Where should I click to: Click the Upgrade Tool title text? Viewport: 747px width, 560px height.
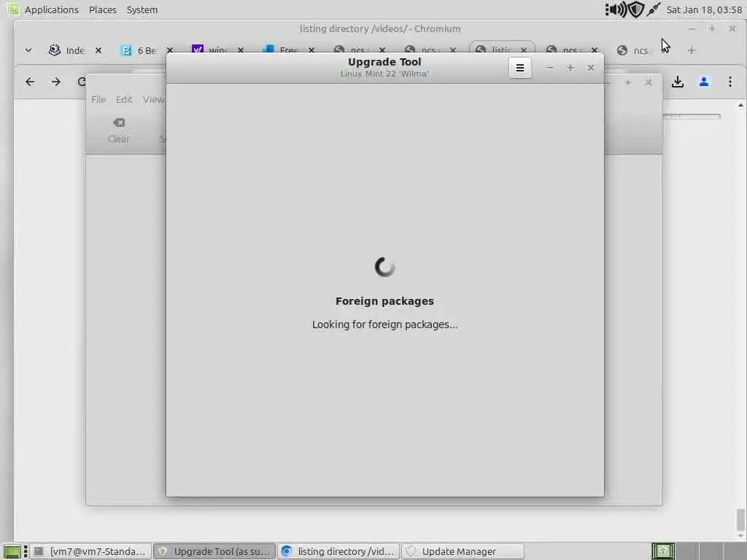pos(384,62)
